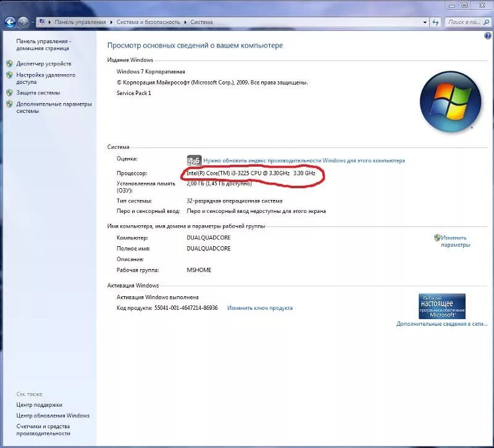494x448 pixels.
Task: Click the magnifier search icon
Action: tap(486, 22)
